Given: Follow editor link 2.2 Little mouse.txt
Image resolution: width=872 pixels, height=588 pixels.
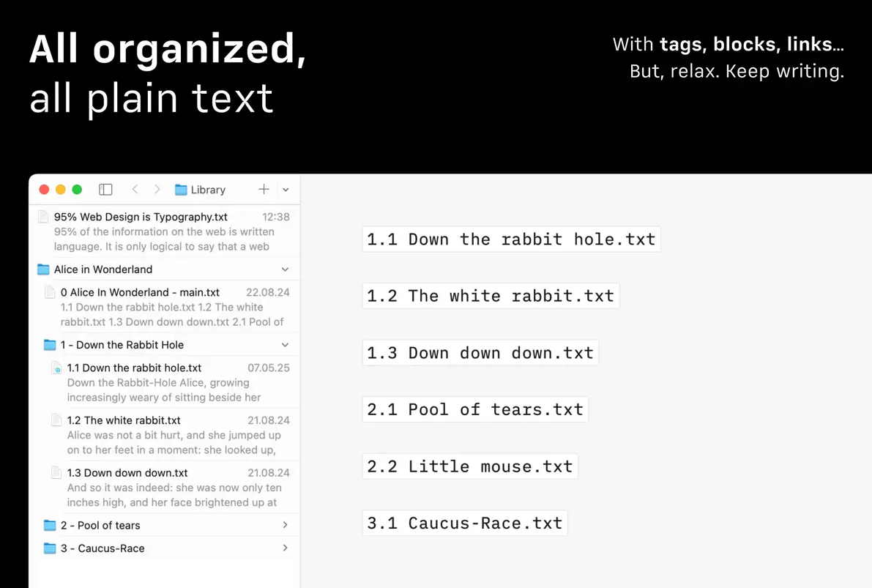Looking at the screenshot, I should tap(470, 466).
